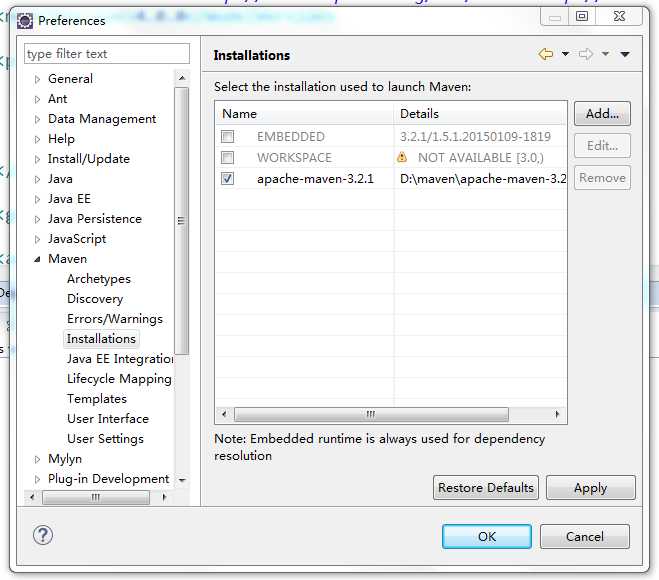659x580 pixels.
Task: Click Restore Defaults button
Action: [486, 488]
